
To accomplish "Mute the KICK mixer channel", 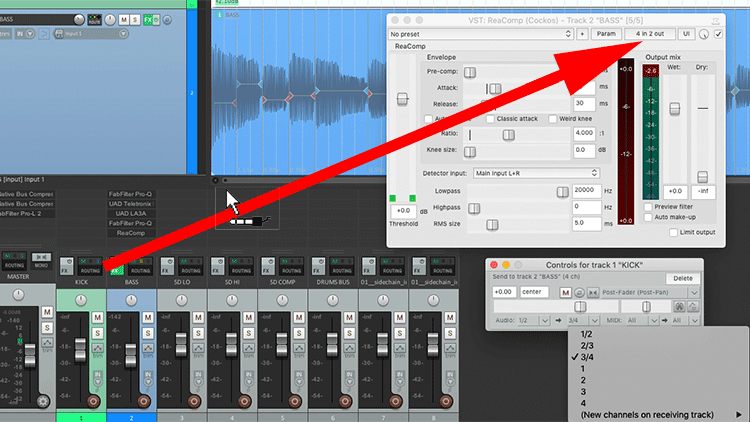I will [98, 317].
